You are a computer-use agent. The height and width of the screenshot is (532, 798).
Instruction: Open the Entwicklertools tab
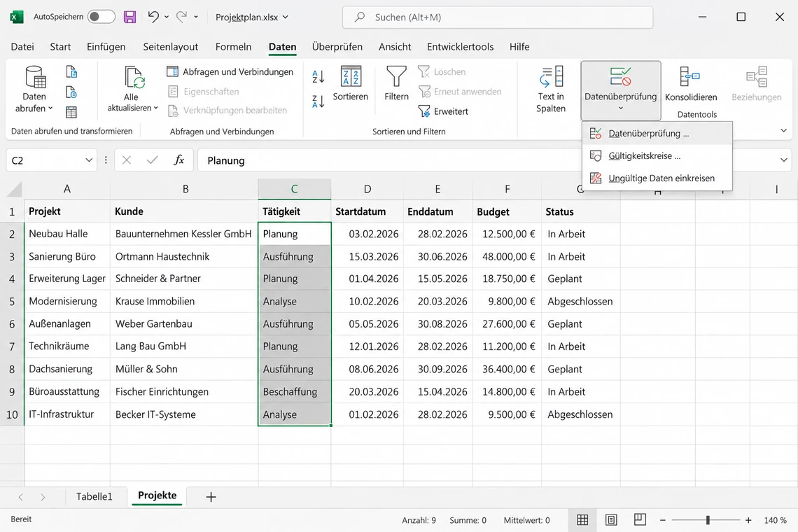[x=460, y=47]
